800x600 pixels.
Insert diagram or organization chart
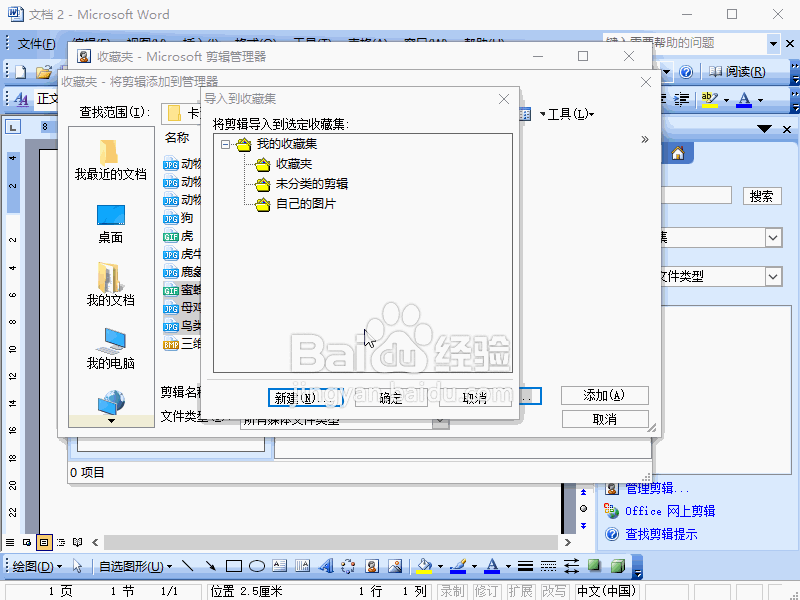point(348,566)
